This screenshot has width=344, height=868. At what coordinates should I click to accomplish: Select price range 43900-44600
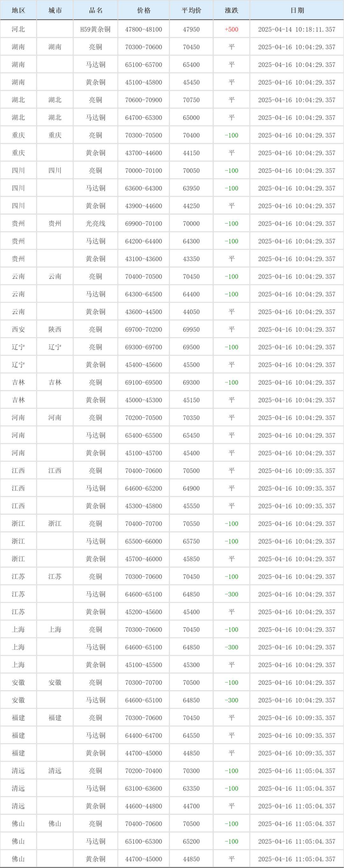click(144, 206)
